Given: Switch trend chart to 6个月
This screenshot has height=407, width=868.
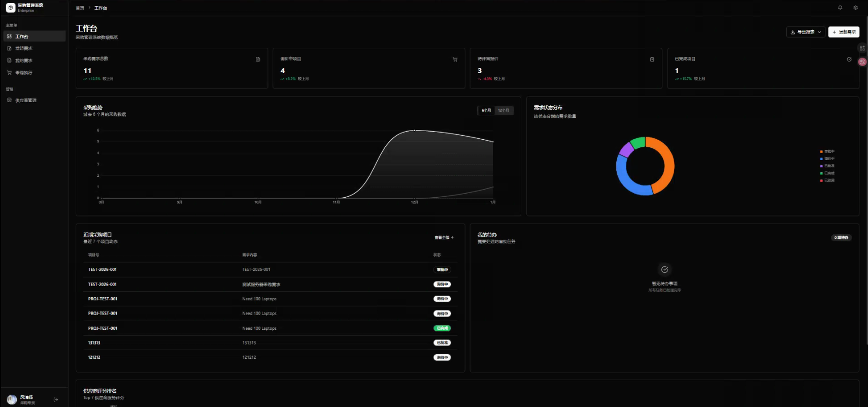Looking at the screenshot, I should [x=486, y=110].
